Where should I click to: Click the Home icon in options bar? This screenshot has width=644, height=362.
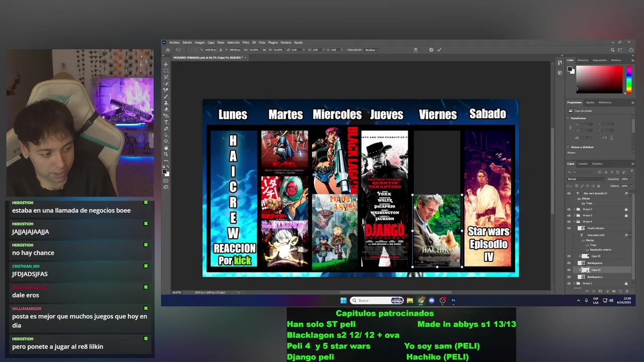(x=168, y=50)
